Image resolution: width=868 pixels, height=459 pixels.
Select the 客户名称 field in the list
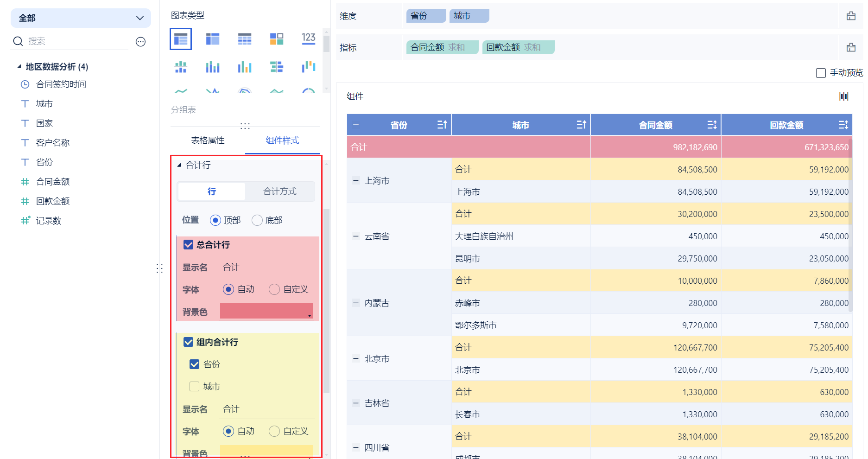tap(53, 143)
